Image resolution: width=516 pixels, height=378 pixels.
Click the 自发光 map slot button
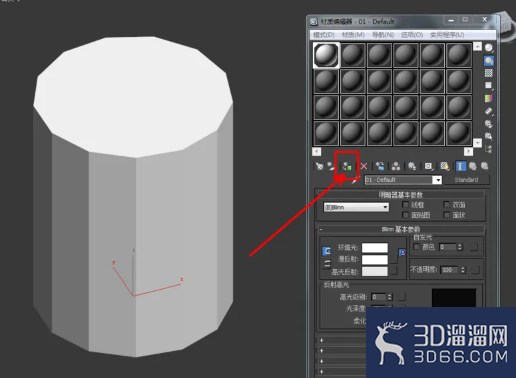pyautogui.click(x=474, y=247)
